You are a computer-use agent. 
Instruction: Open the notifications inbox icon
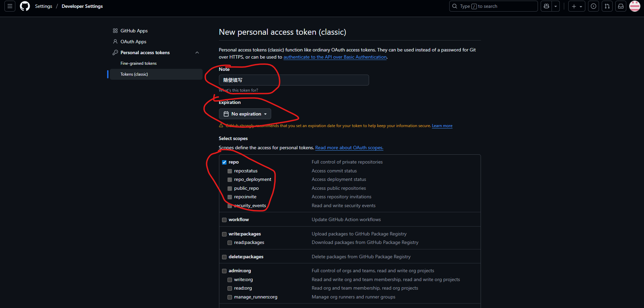pyautogui.click(x=621, y=6)
